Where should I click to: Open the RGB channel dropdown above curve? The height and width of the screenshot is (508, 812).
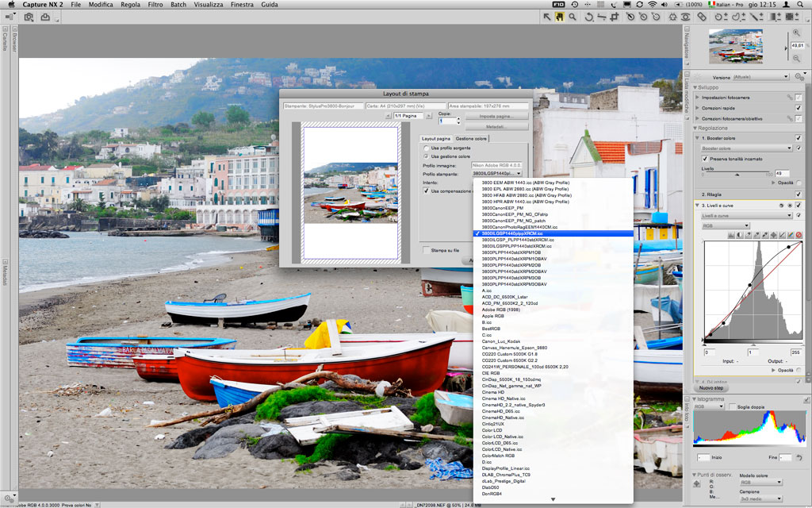[725, 226]
